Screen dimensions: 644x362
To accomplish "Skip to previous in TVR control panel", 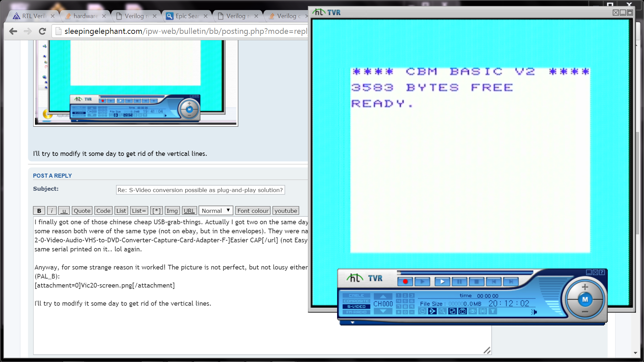I will (494, 282).
